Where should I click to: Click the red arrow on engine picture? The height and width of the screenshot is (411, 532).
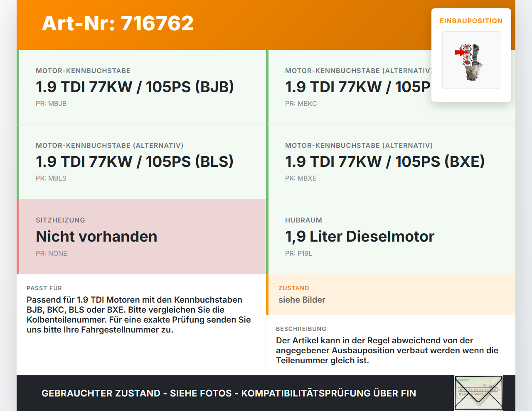pyautogui.click(x=459, y=52)
